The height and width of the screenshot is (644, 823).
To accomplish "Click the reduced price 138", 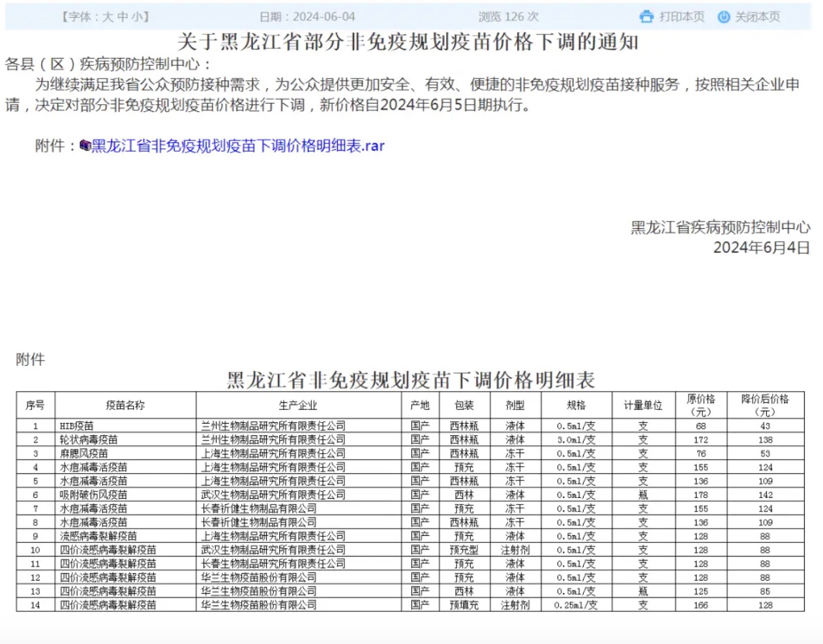I will pyautogui.click(x=766, y=440).
